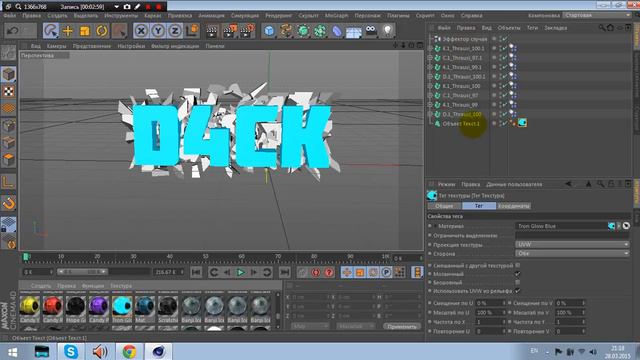
Task: Toggle enable checkmark for Эффектор случая
Action: pyautogui.click(x=505, y=39)
